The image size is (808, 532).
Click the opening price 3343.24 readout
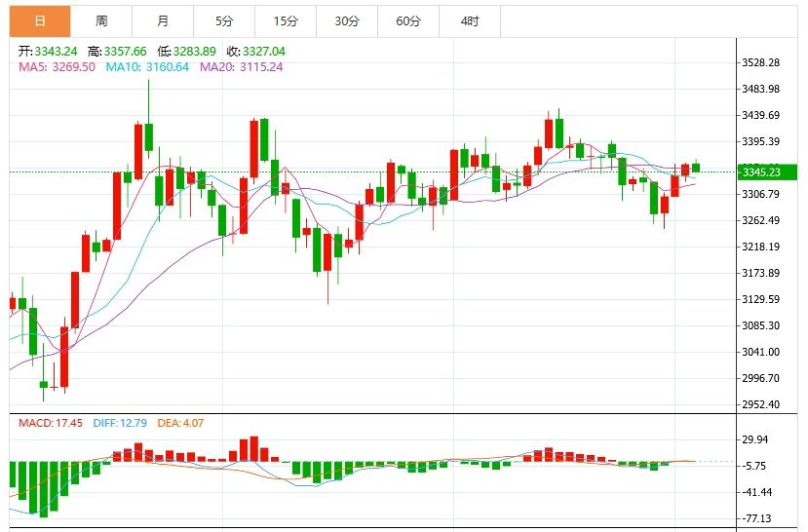click(49, 51)
